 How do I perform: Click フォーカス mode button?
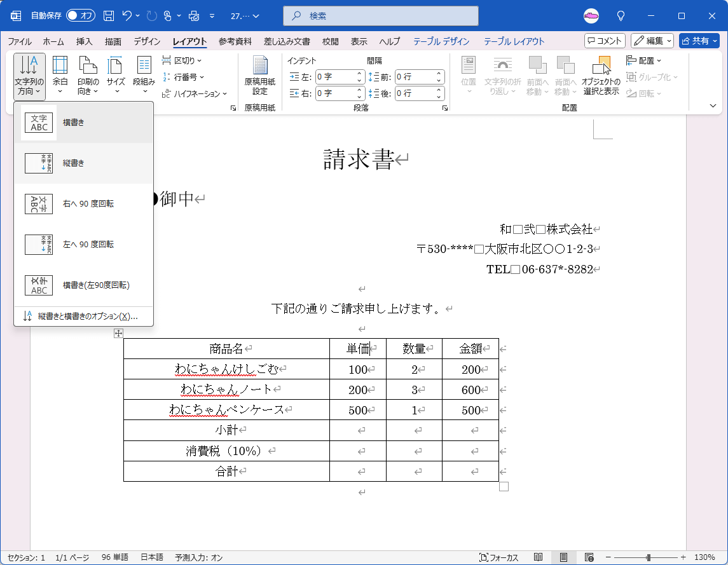498,557
